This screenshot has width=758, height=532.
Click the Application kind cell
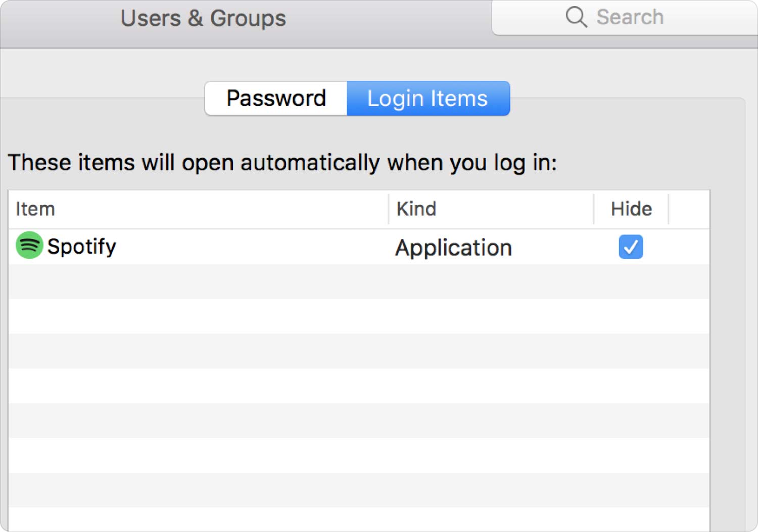(453, 248)
